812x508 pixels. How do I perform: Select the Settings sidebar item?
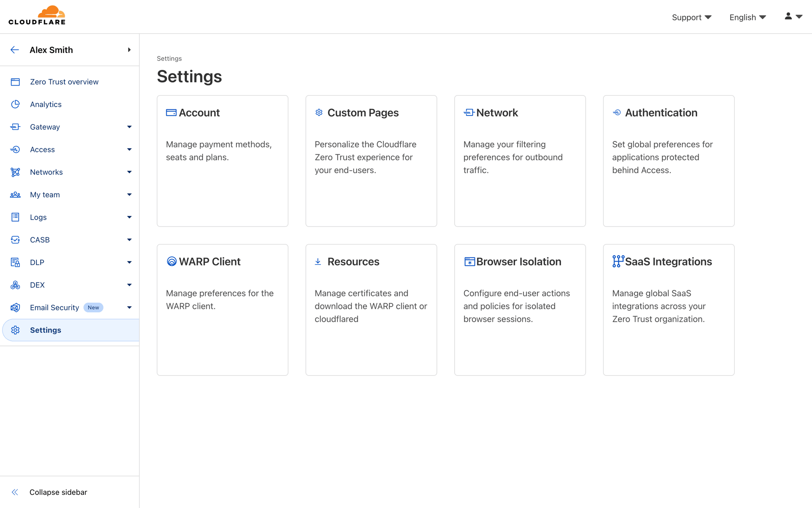pos(71,330)
